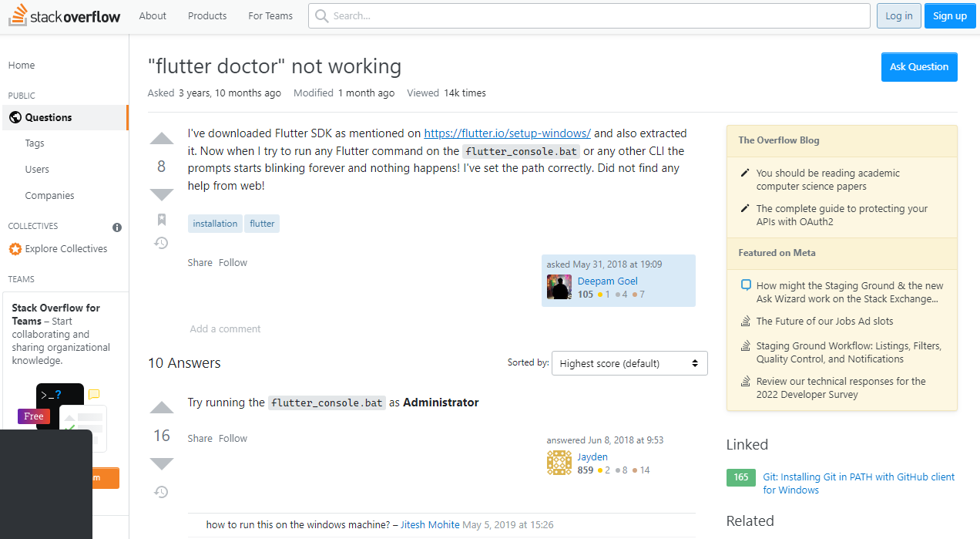Click comment timestamp May 5, 2019

508,525
